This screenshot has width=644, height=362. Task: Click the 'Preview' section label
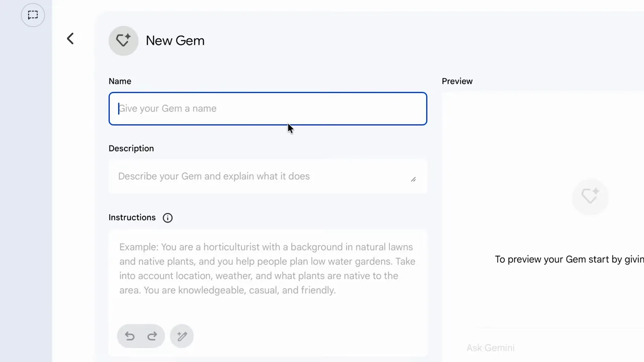(x=457, y=81)
